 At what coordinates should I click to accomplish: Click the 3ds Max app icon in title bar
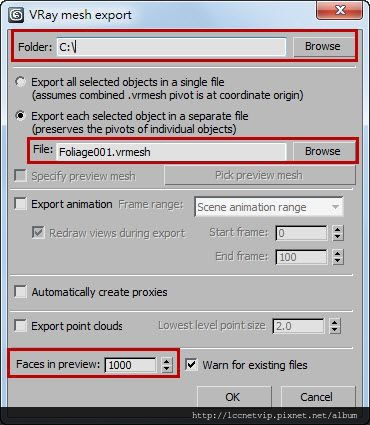coord(16,15)
